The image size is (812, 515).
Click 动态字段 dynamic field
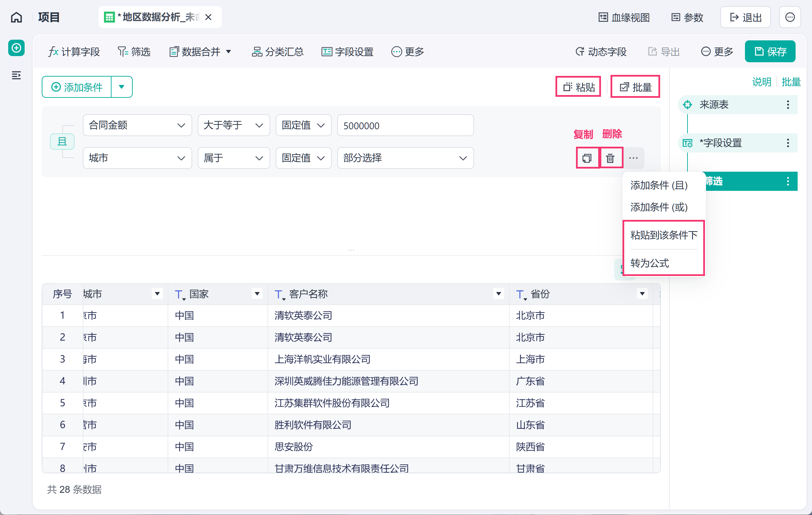(x=601, y=52)
